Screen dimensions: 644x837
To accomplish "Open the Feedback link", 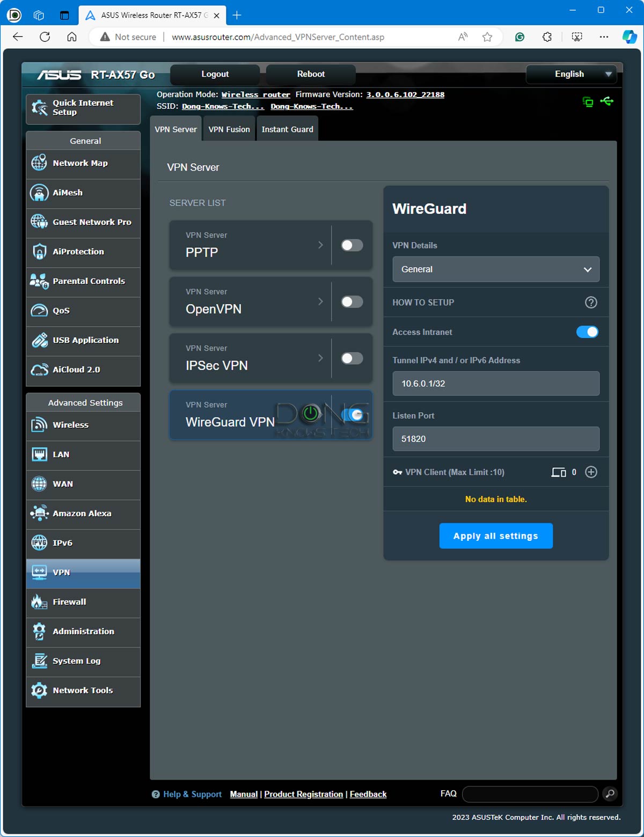I will (368, 794).
